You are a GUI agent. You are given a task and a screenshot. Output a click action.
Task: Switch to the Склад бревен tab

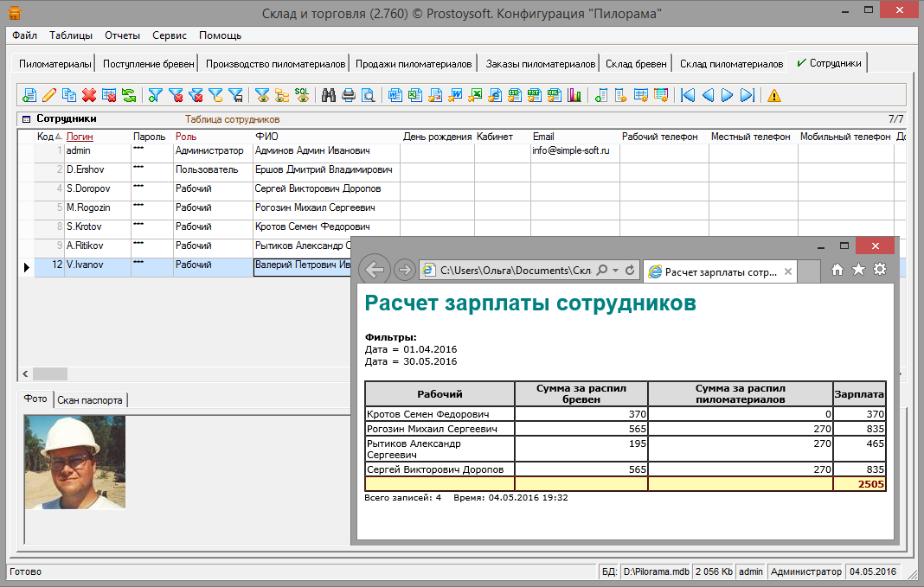pyautogui.click(x=636, y=64)
